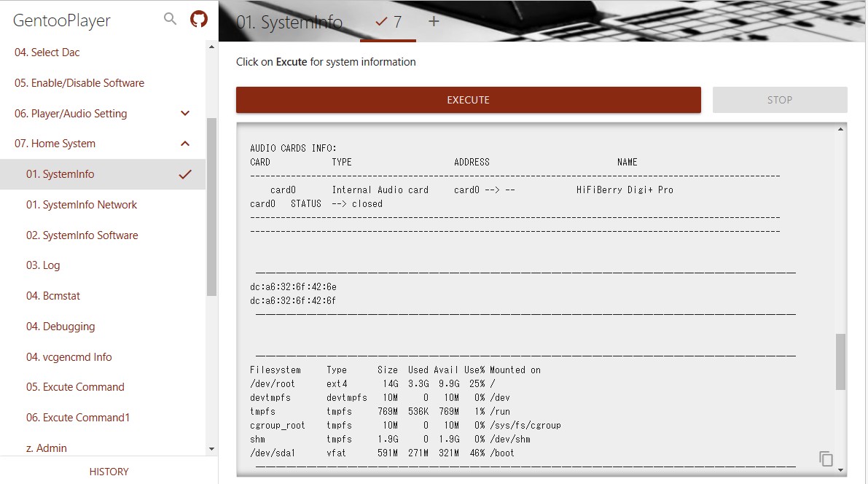Open 04. Select Dac page
868x484 pixels.
(x=47, y=52)
